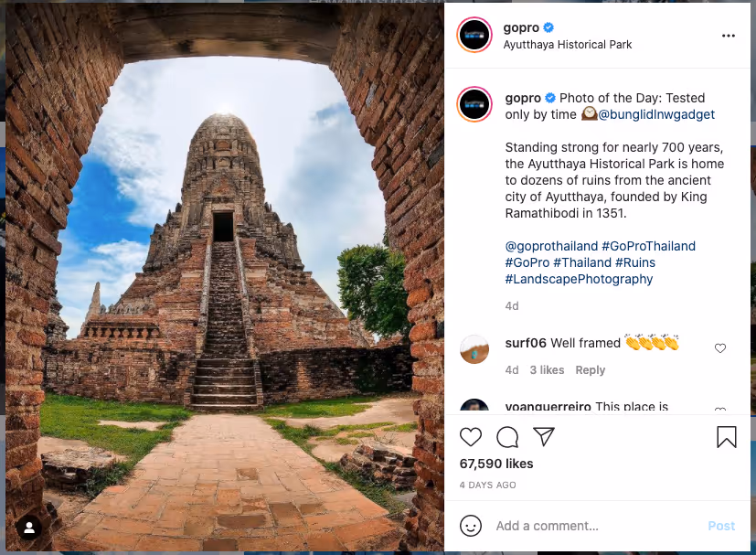Viewport: 756px width, 555px height.
Task: Open comments via the speech bubble icon
Action: pyautogui.click(x=507, y=437)
